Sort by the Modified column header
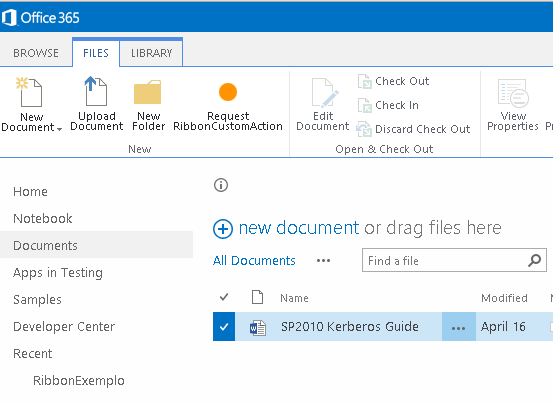The image size is (553, 402). click(x=504, y=298)
